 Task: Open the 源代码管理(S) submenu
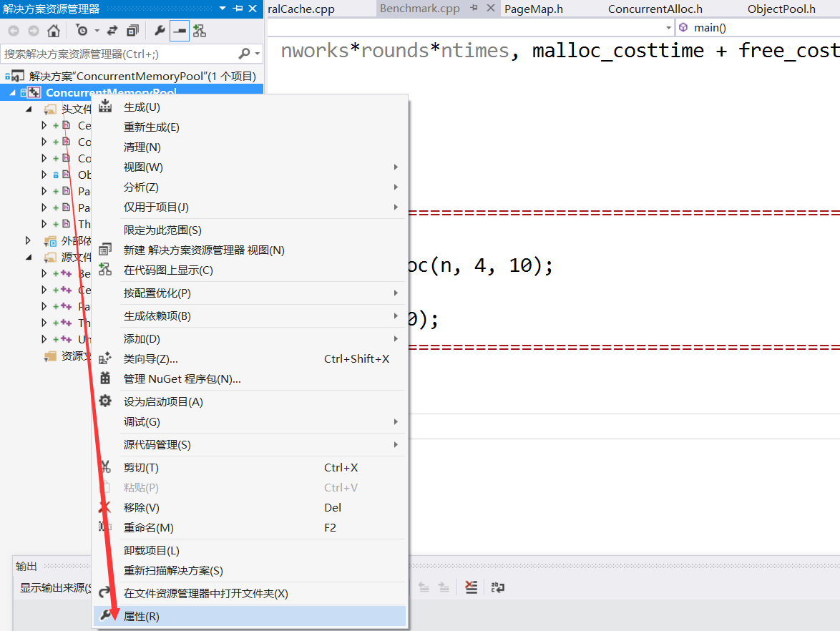click(x=250, y=444)
